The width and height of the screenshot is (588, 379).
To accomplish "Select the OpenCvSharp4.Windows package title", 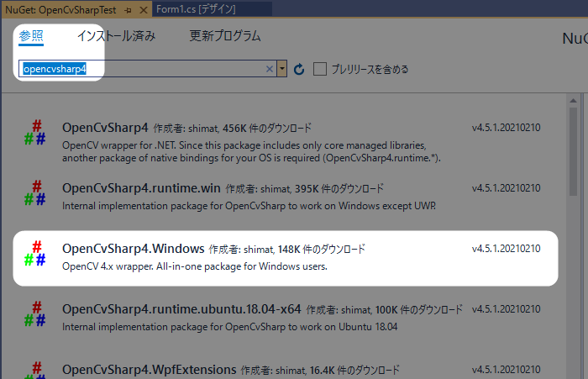I will point(133,249).
